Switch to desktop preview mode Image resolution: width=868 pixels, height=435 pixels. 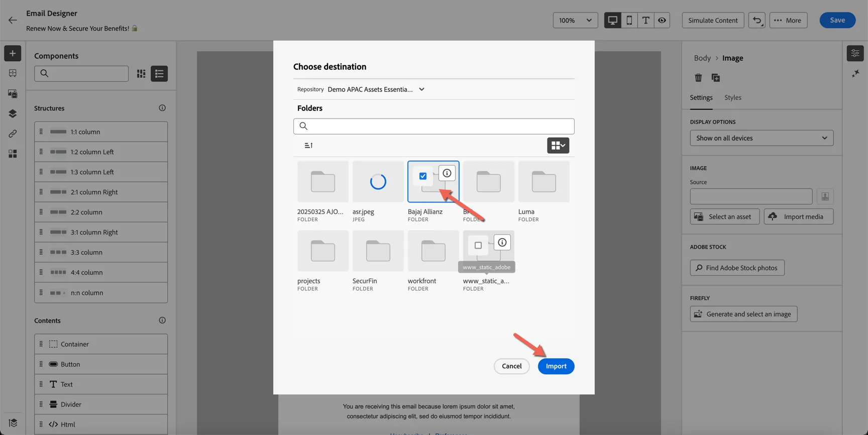tap(612, 20)
